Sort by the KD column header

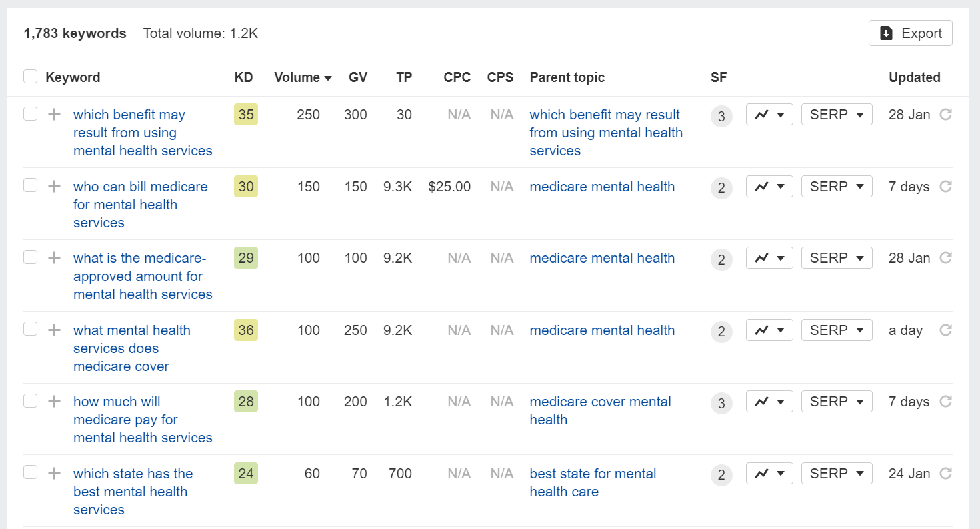[x=244, y=77]
